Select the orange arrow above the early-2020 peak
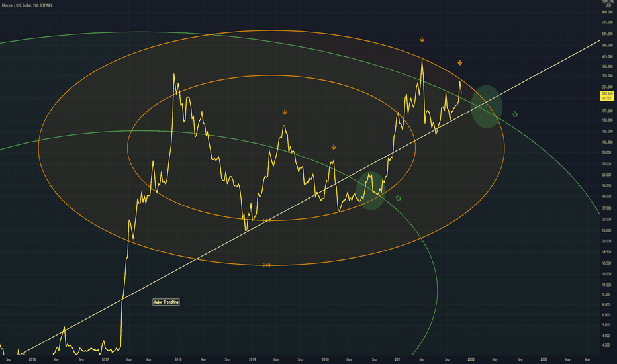617x364 pixels. point(334,147)
